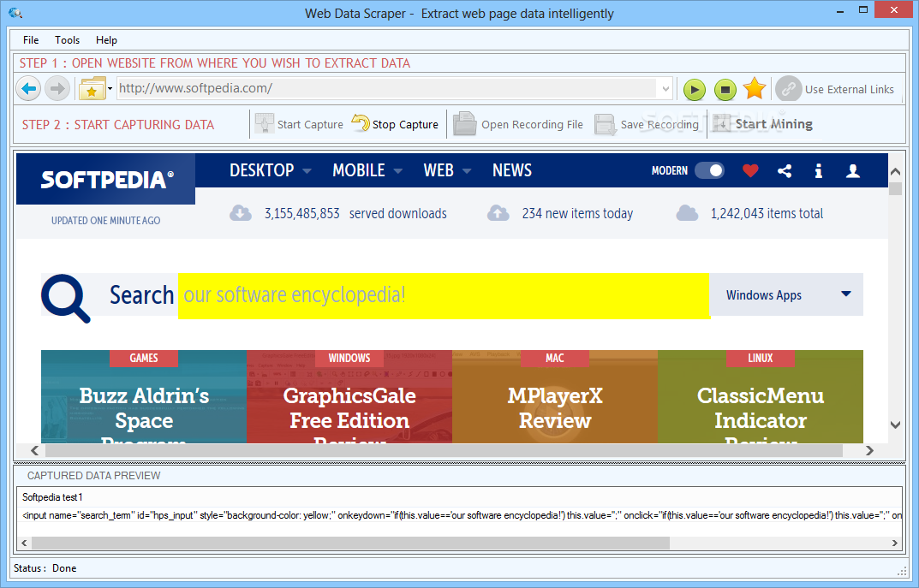This screenshot has height=588, width=919.
Task: Click the preview panel horizontal scrollbar thumb
Action: pyautogui.click(x=350, y=543)
